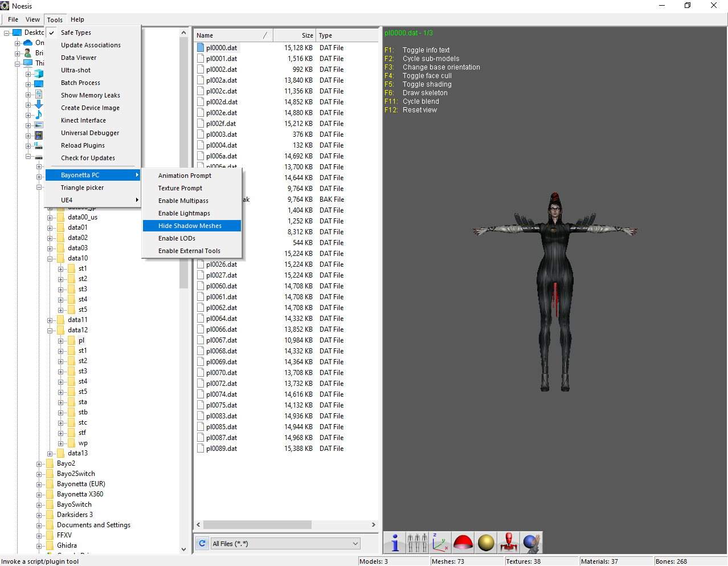
Task: Collapse the data12 folder
Action: coord(50,330)
